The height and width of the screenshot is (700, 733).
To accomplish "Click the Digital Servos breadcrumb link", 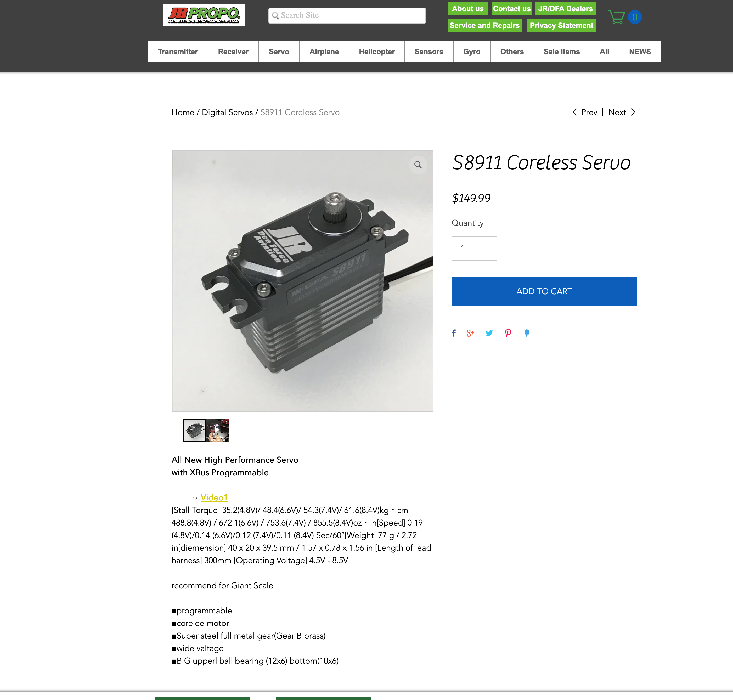I will coord(227,112).
